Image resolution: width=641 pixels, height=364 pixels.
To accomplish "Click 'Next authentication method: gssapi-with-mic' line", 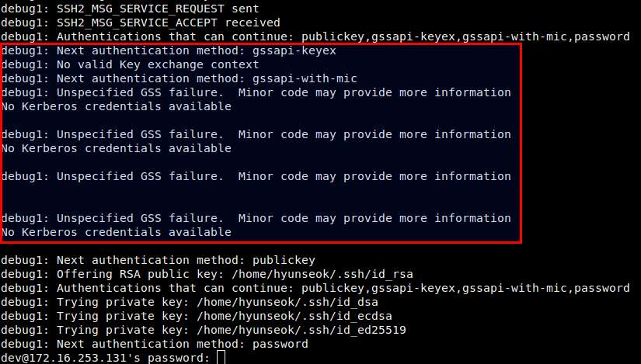I will pos(179,78).
